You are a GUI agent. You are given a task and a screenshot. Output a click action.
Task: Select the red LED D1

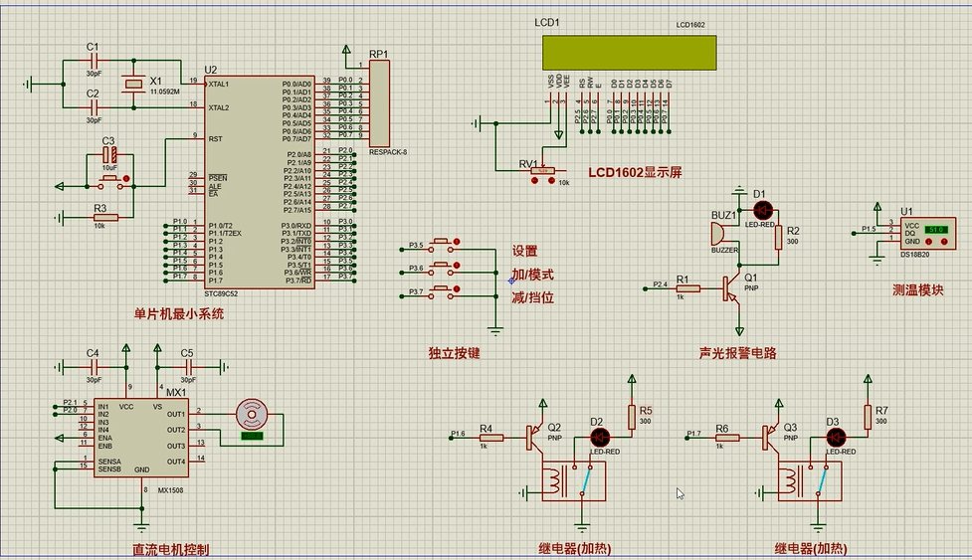point(763,210)
